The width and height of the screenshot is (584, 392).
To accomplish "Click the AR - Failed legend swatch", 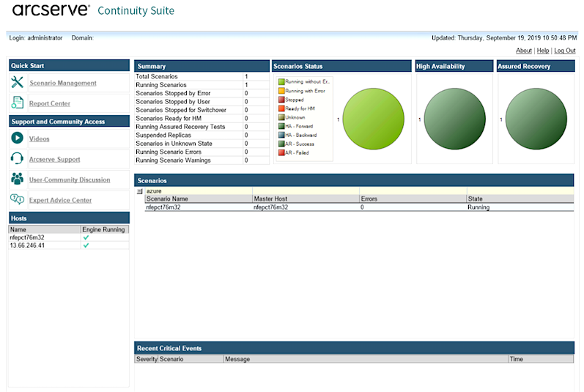I will click(281, 152).
